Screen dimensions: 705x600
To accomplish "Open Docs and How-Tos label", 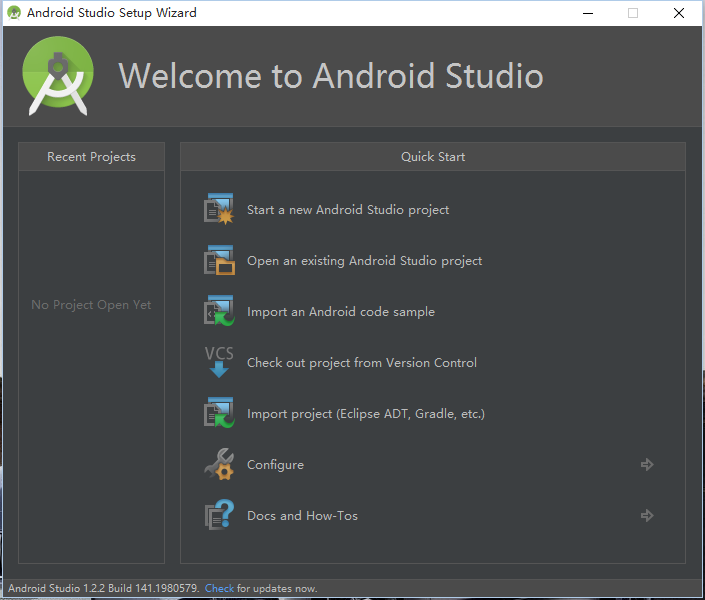I will (302, 516).
